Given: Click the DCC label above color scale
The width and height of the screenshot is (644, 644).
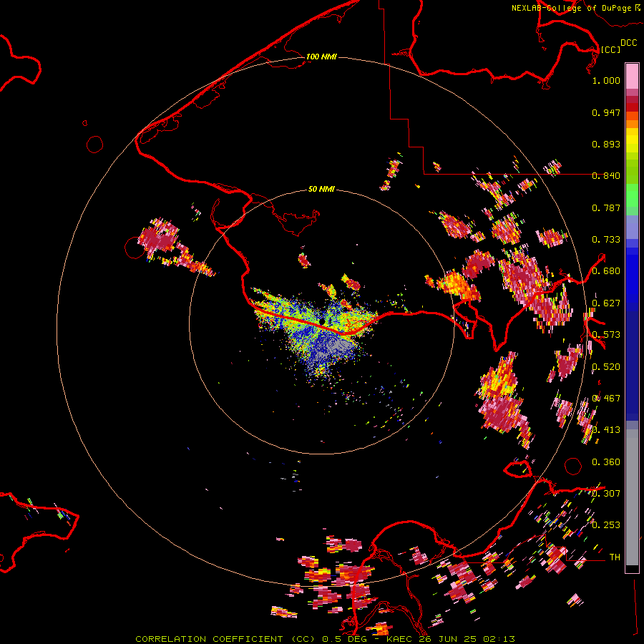Looking at the screenshot, I should click(x=628, y=43).
